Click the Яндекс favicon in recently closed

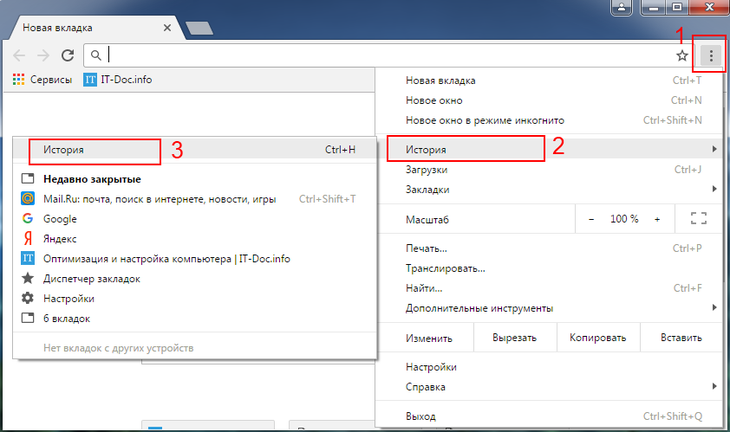[x=28, y=238]
